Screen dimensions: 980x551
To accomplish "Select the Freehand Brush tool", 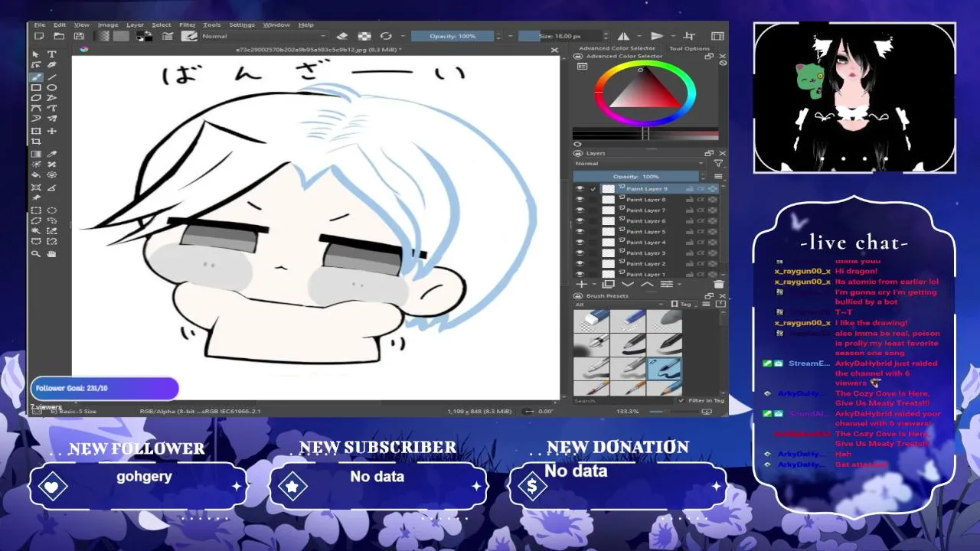I will (x=36, y=77).
